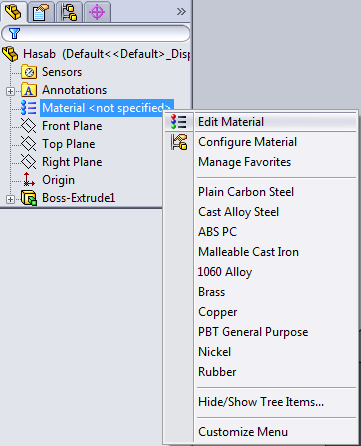Open Hide/Show Tree Items dialog
Image resolution: width=361 pixels, height=446 pixels.
[261, 402]
